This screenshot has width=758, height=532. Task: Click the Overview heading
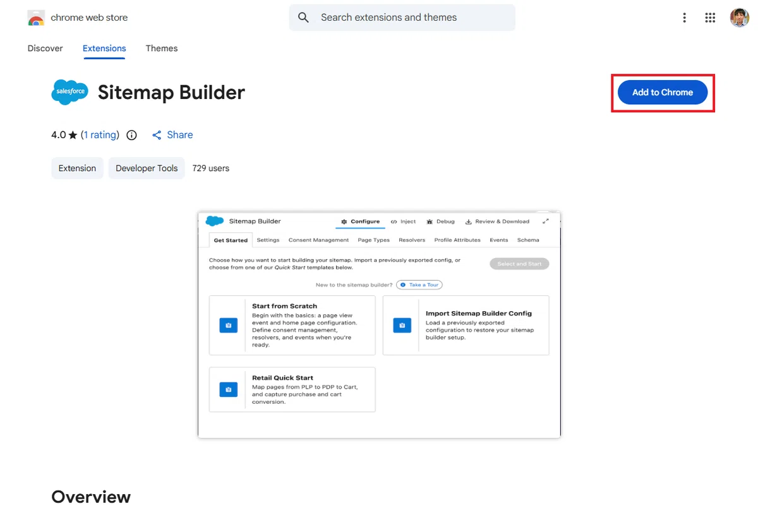click(91, 497)
